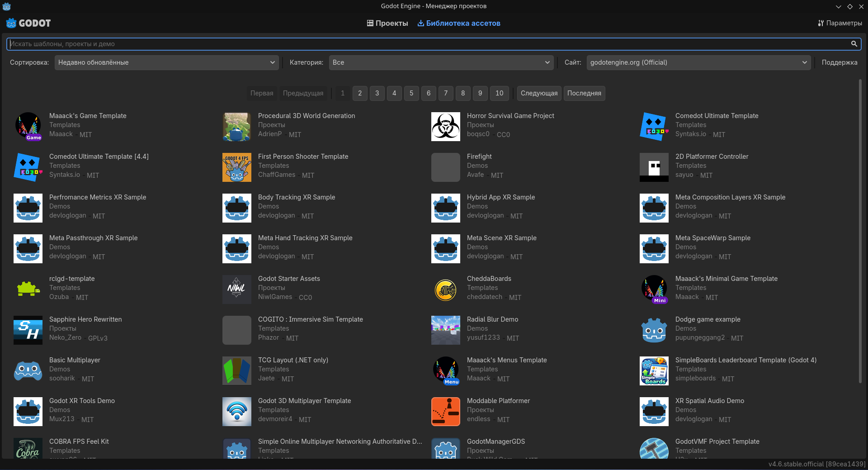The image size is (868, 470).
Task: Switch to the Проекты tab
Action: click(x=387, y=23)
